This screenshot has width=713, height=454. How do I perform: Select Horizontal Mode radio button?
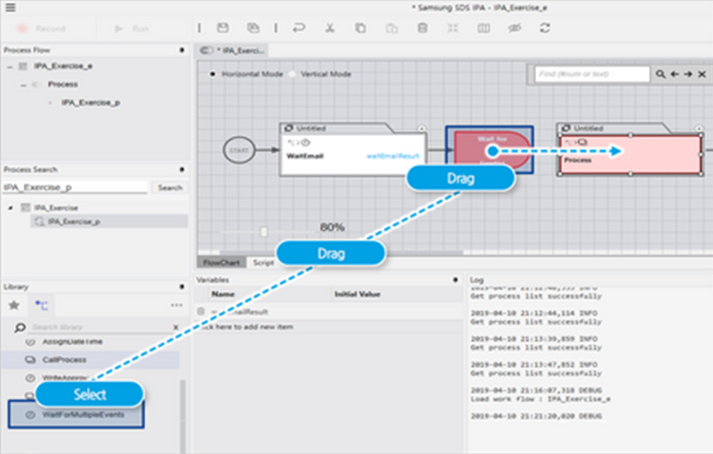click(213, 75)
